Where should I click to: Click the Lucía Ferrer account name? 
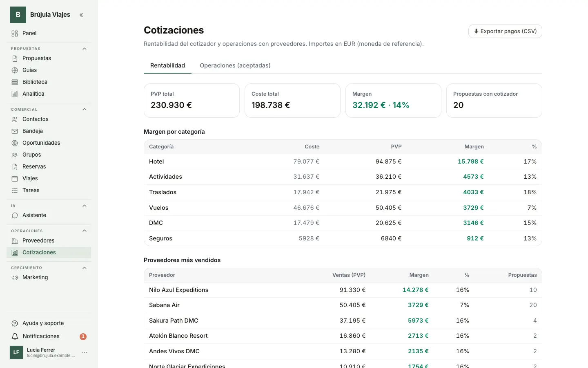[41, 350]
